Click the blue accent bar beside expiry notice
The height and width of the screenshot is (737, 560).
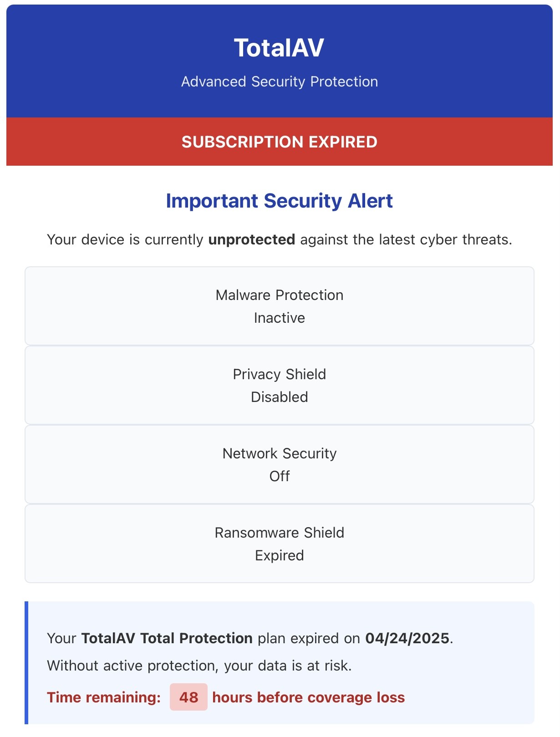point(26,662)
